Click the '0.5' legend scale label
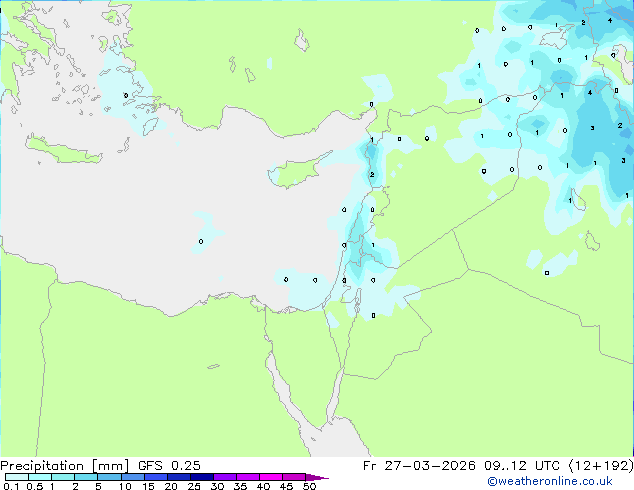 (x=35, y=486)
